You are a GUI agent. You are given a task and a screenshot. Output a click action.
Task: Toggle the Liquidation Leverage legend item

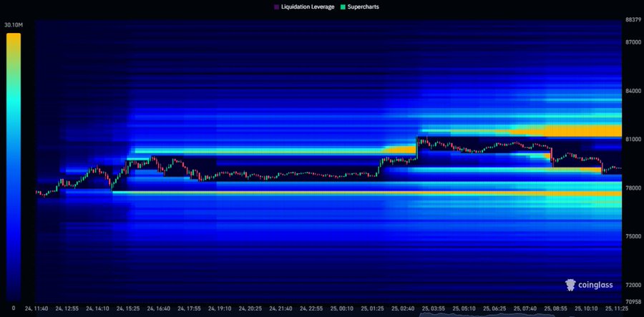click(x=305, y=7)
